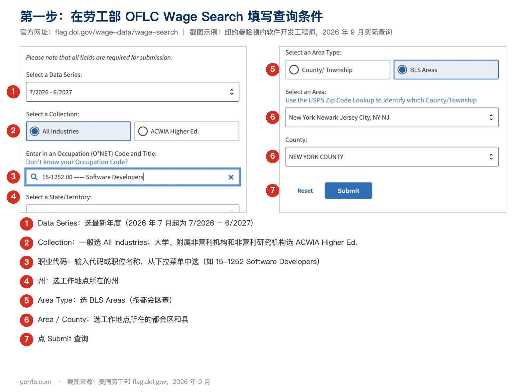Click the 'Enter in an Occupation (O*NET) Code and Title:' label

coord(91,154)
